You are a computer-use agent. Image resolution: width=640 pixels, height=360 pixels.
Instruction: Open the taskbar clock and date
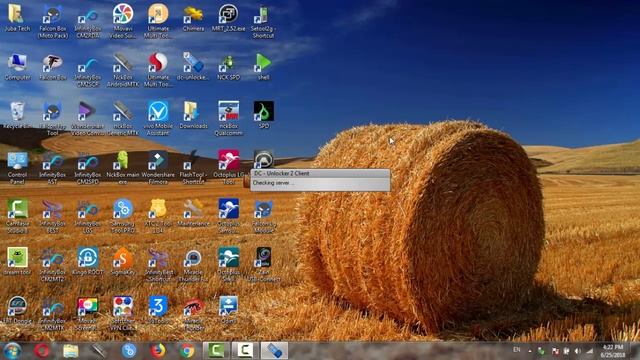pos(613,351)
